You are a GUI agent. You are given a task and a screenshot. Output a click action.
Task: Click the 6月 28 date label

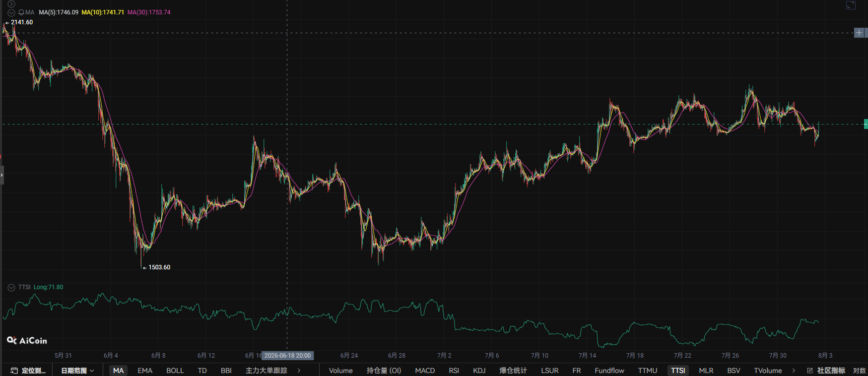tap(397, 356)
